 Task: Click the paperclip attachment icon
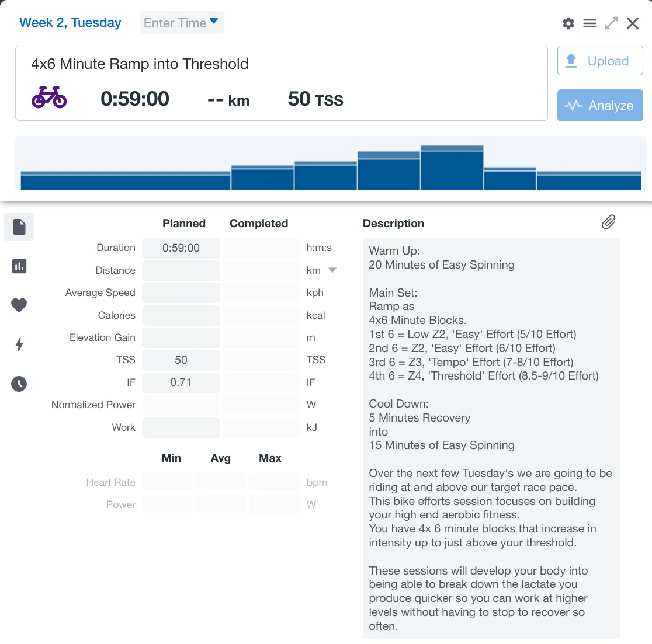[608, 222]
